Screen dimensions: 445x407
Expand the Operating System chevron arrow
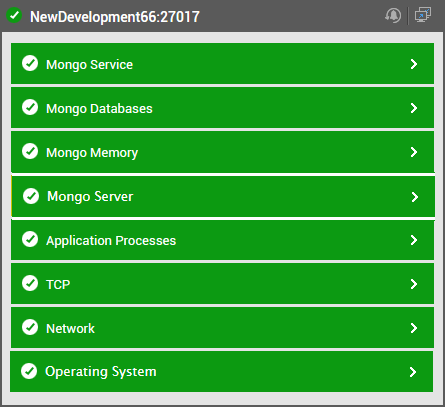coord(413,372)
